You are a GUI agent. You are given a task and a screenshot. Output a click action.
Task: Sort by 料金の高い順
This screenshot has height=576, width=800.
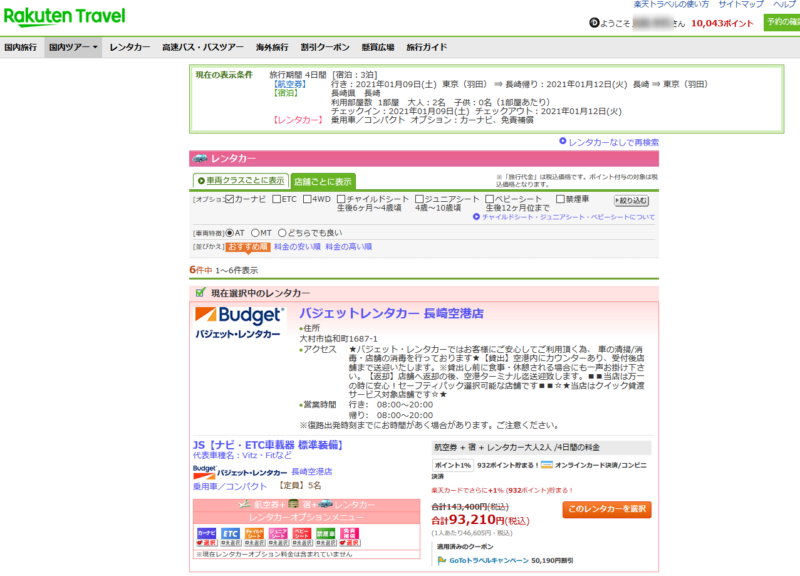pos(348,247)
